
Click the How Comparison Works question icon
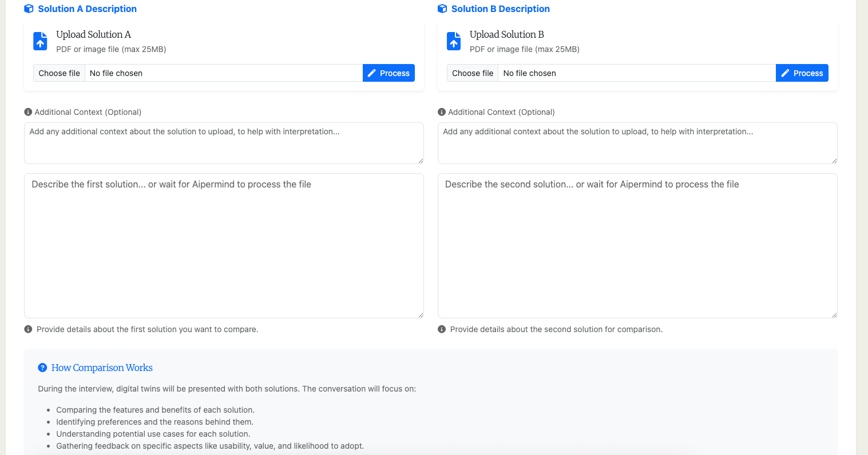[42, 368]
